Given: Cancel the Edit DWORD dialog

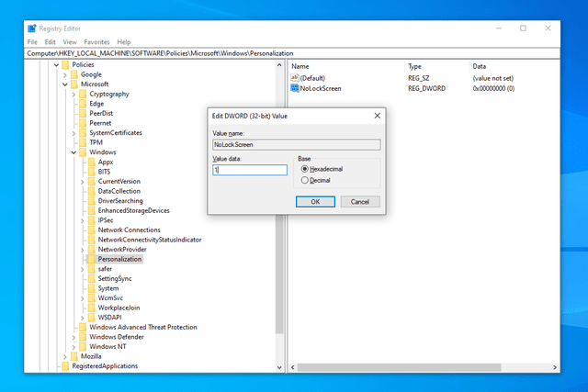Looking at the screenshot, I should (x=360, y=202).
